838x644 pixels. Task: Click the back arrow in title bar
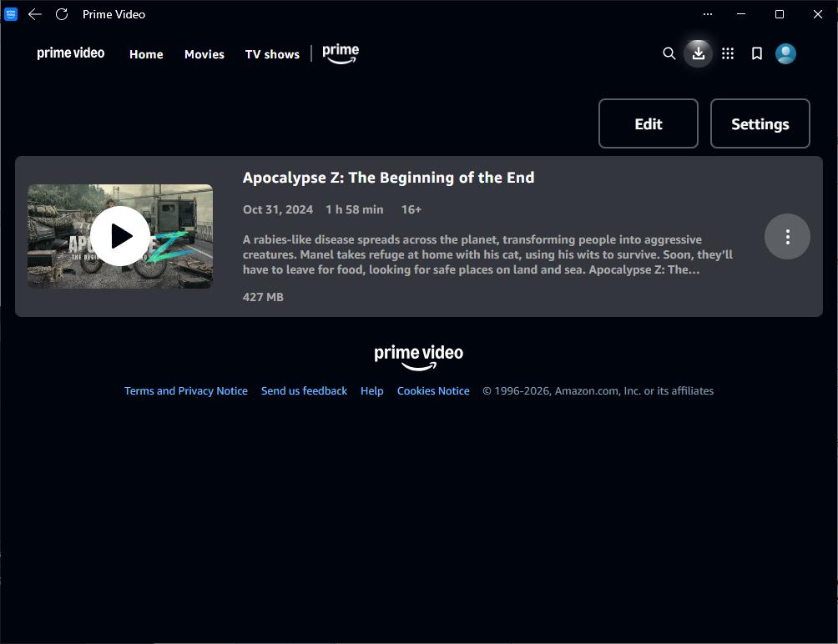(x=35, y=14)
